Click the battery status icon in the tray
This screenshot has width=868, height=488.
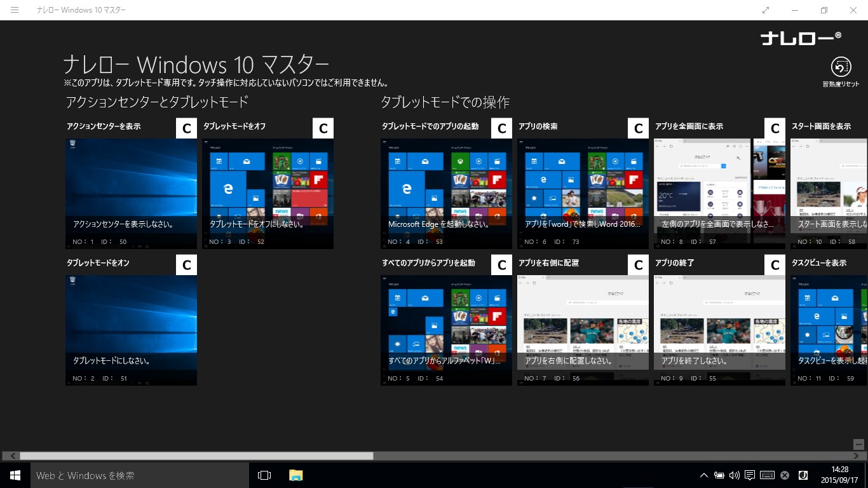pos(719,475)
